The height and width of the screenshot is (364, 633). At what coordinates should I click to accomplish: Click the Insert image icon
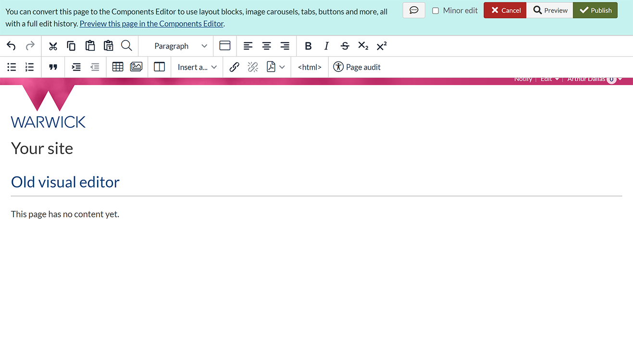[x=136, y=67]
